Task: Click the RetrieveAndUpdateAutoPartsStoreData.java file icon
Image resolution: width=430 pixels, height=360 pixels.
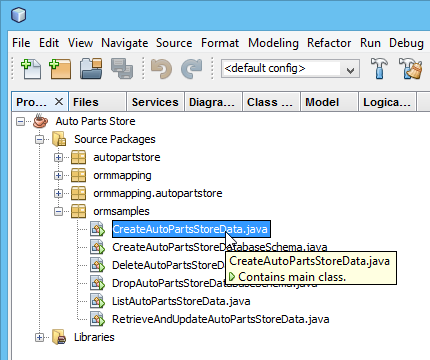Action: 98,319
